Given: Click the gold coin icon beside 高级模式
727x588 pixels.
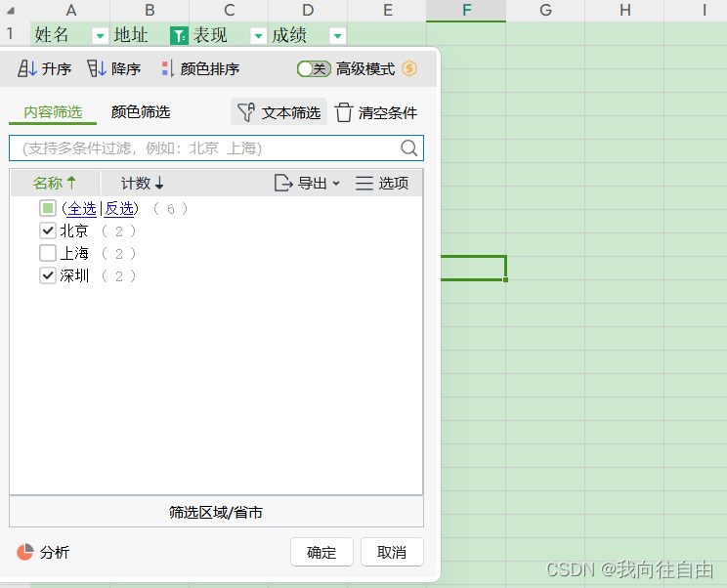Looking at the screenshot, I should [x=409, y=68].
